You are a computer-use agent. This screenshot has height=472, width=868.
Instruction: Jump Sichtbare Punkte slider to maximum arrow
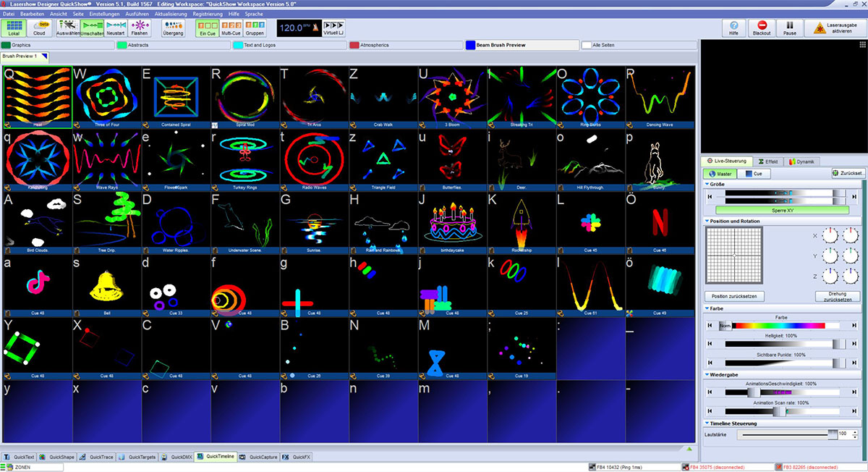tap(856, 363)
